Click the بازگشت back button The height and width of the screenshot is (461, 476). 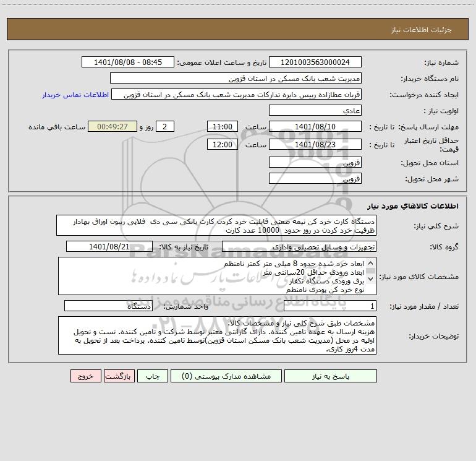(119, 376)
